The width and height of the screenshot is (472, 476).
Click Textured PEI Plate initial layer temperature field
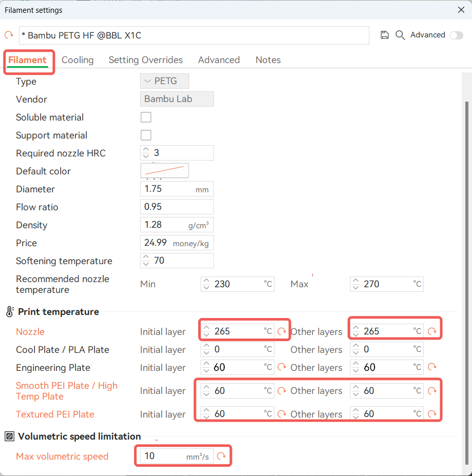click(x=238, y=414)
